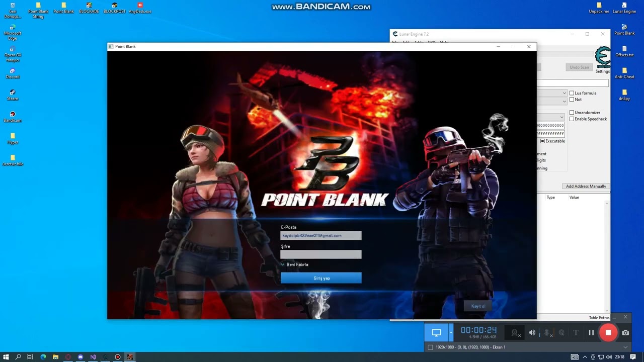Viewport: 644px width, 362px height.
Task: Tick the Enable Speedhack checkbox
Action: click(x=572, y=119)
